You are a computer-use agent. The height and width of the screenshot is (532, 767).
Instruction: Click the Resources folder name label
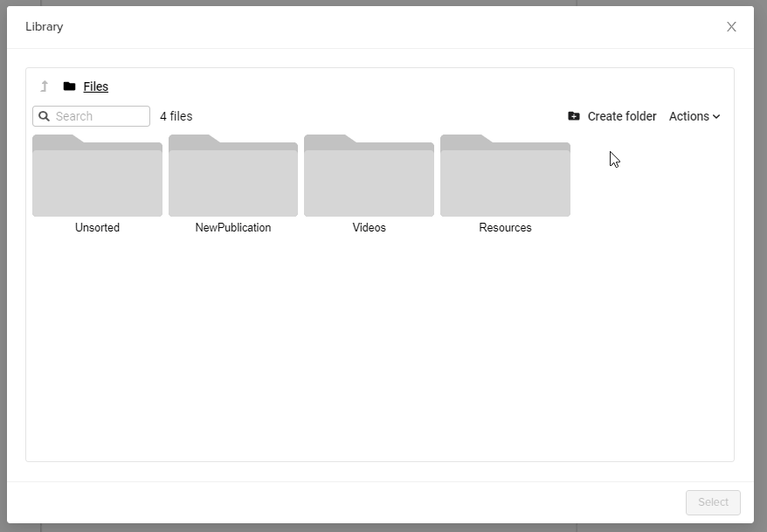(505, 228)
